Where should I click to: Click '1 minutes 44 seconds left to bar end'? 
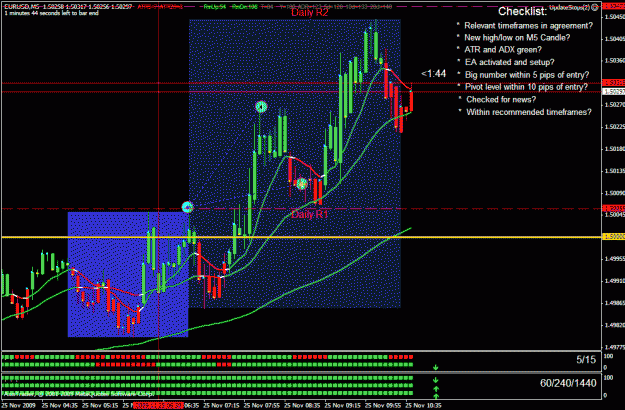[51, 13]
